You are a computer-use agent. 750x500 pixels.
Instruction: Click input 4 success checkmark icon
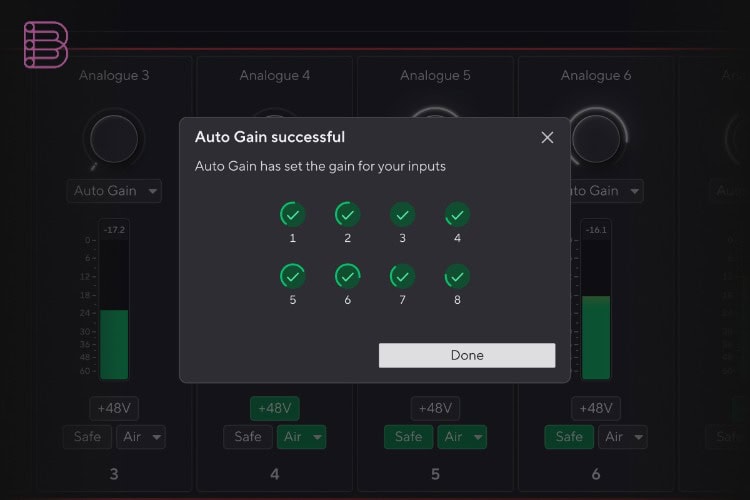pos(457,214)
